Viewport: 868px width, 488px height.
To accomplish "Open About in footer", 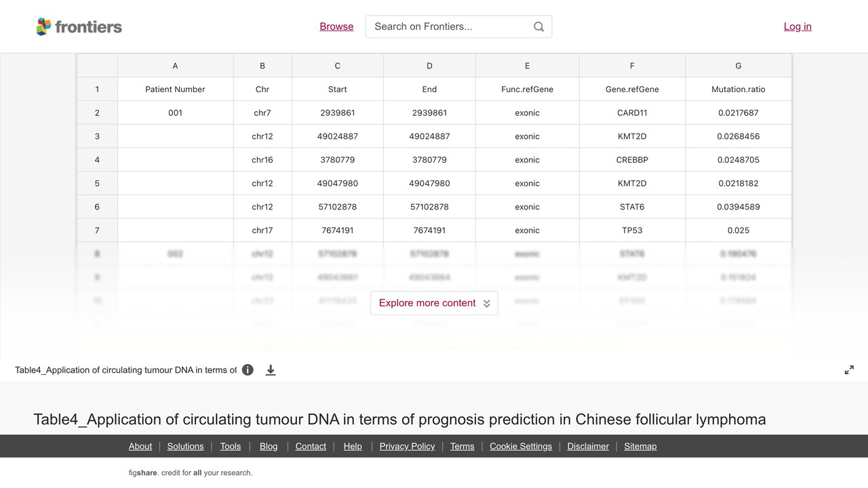I will 140,446.
